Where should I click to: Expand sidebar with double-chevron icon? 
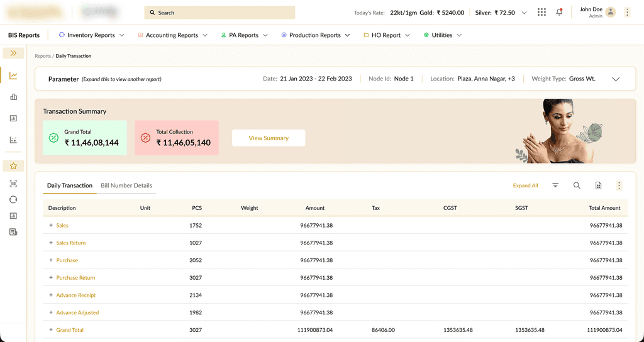tap(14, 53)
